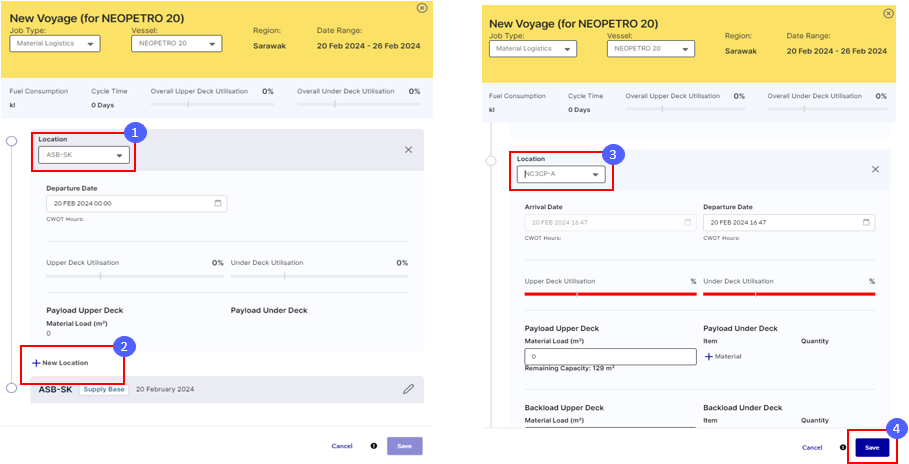Click the right Arrival Date input field
The height and width of the screenshot is (464, 909).
pos(610,223)
